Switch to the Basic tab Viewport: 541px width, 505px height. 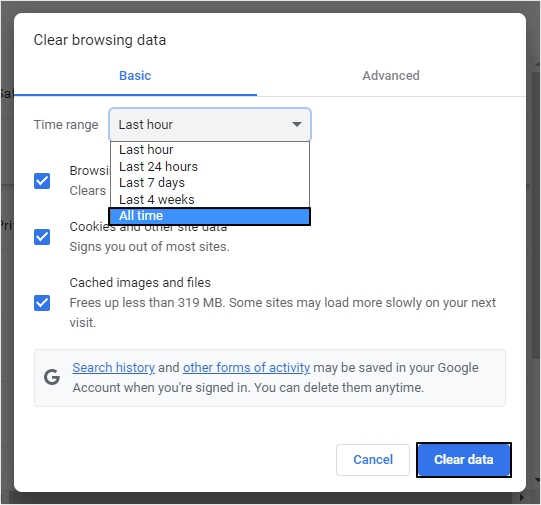click(x=135, y=76)
